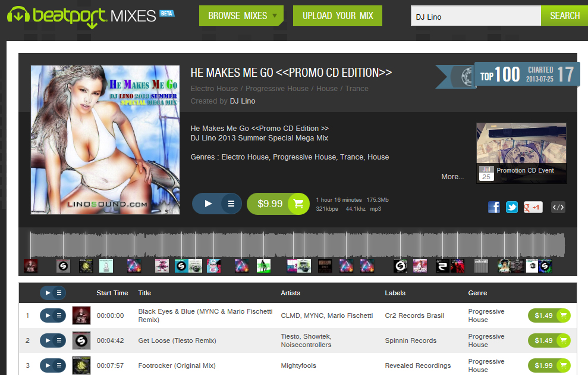Click the Top 100 chart badge

(x=508, y=74)
